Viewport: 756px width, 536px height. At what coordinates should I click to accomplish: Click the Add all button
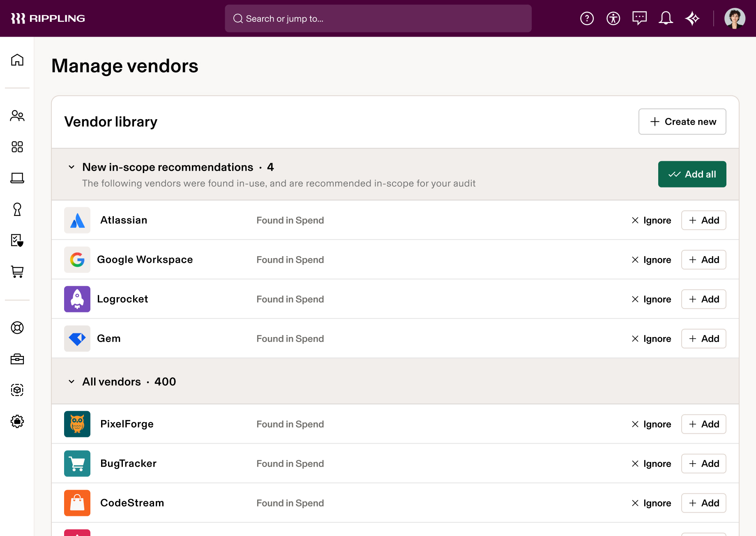point(692,174)
